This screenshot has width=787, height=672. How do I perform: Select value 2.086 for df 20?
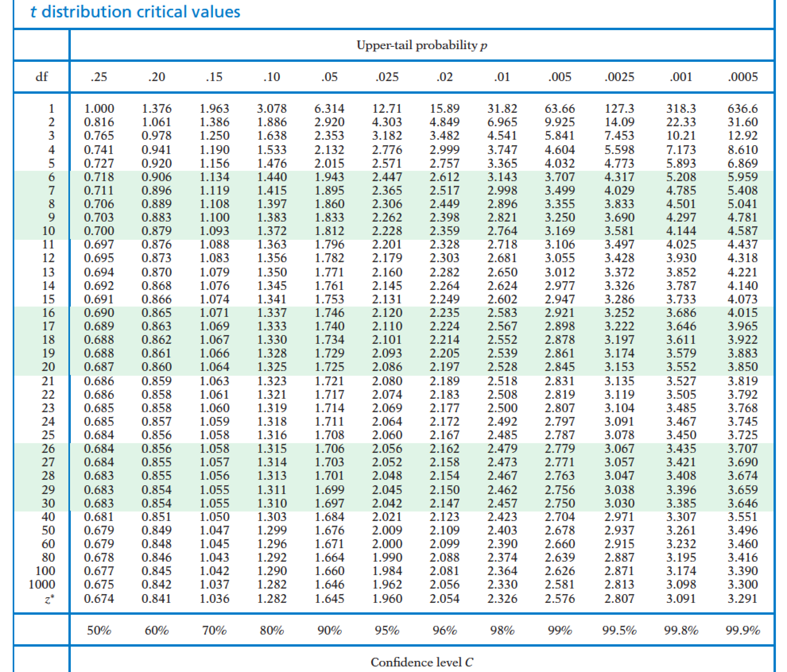click(x=387, y=367)
